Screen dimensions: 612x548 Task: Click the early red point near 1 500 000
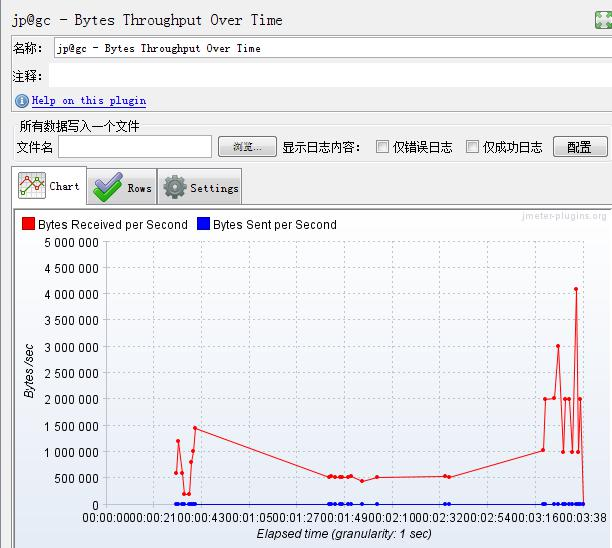click(x=195, y=428)
